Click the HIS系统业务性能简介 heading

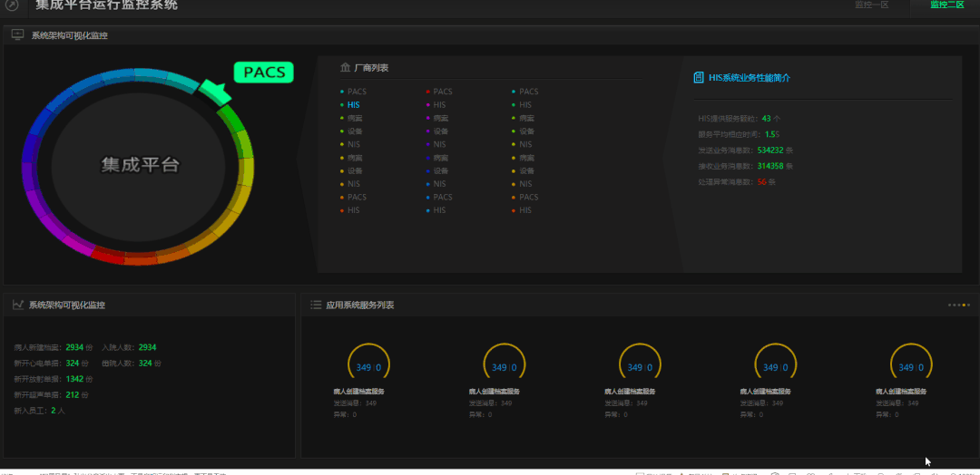[x=749, y=78]
